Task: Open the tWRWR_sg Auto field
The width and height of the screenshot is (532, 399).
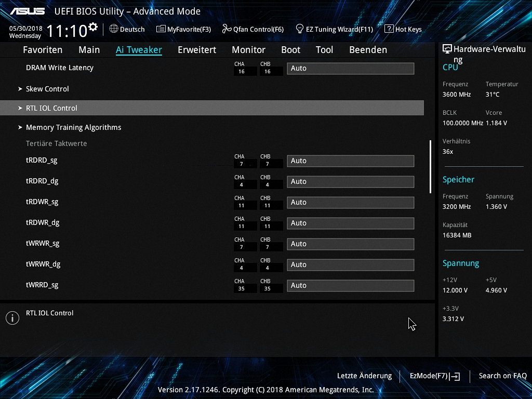Action: pyautogui.click(x=351, y=244)
